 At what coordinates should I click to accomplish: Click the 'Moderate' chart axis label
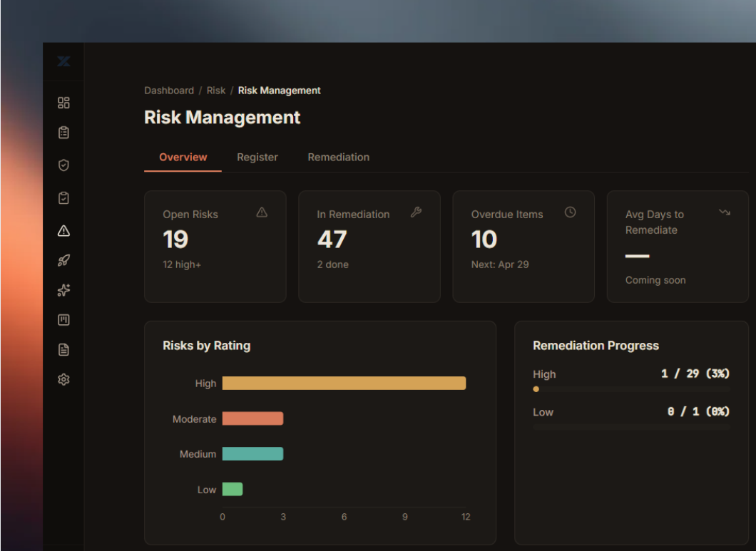click(194, 419)
